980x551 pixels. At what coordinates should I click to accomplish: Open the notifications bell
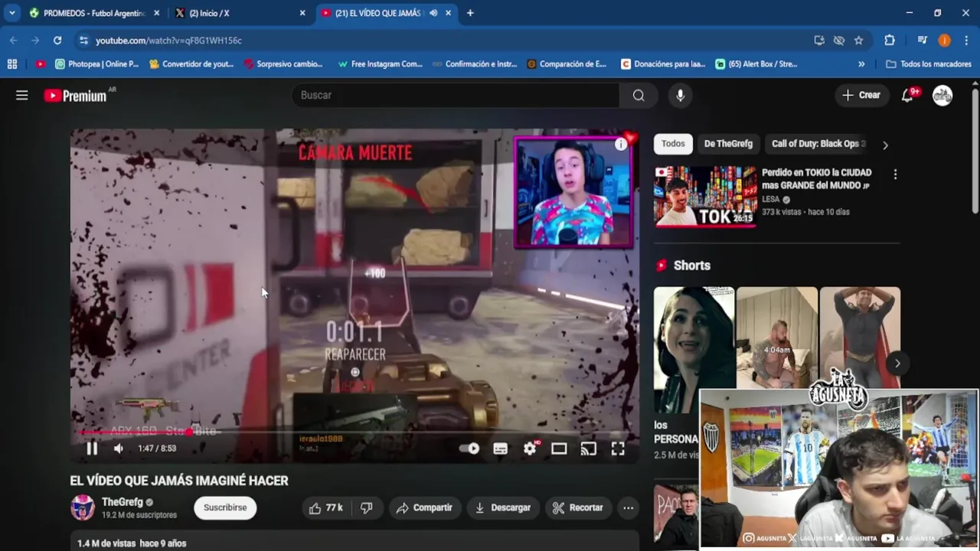[908, 95]
